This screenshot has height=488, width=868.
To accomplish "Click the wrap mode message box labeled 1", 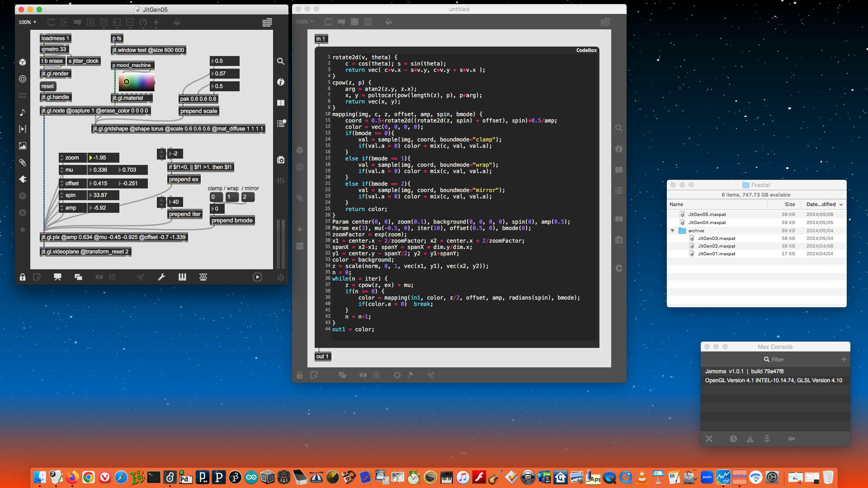I will pos(231,197).
